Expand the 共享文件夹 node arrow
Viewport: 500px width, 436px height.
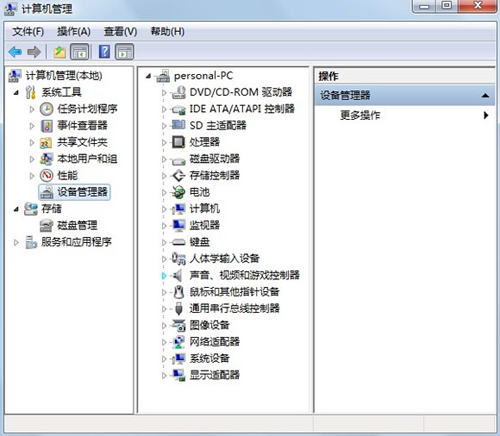[x=32, y=142]
